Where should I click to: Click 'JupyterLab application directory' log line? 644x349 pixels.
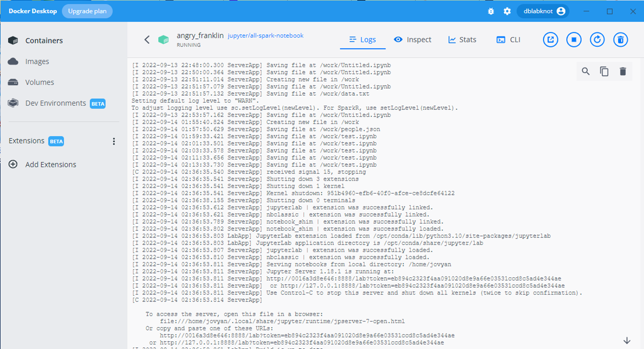pos(307,243)
